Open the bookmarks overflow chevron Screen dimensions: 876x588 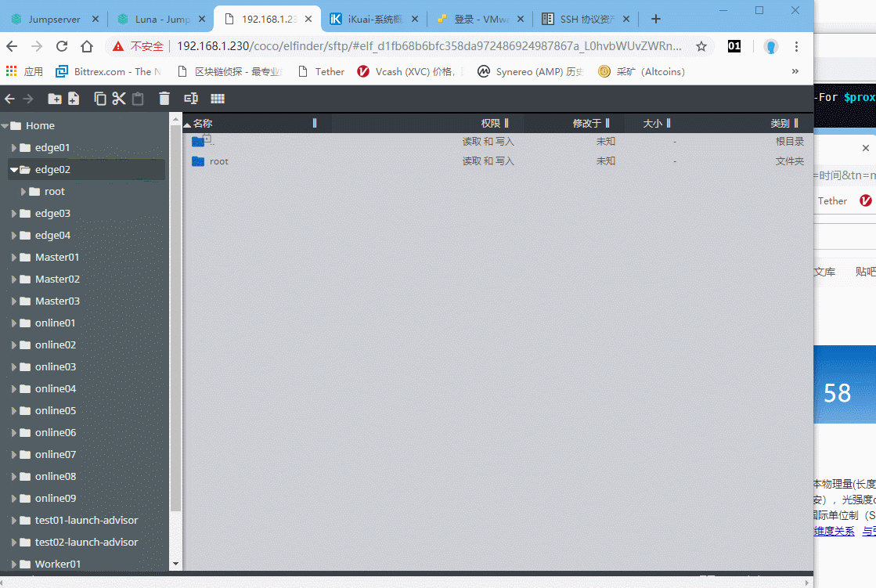(x=795, y=71)
